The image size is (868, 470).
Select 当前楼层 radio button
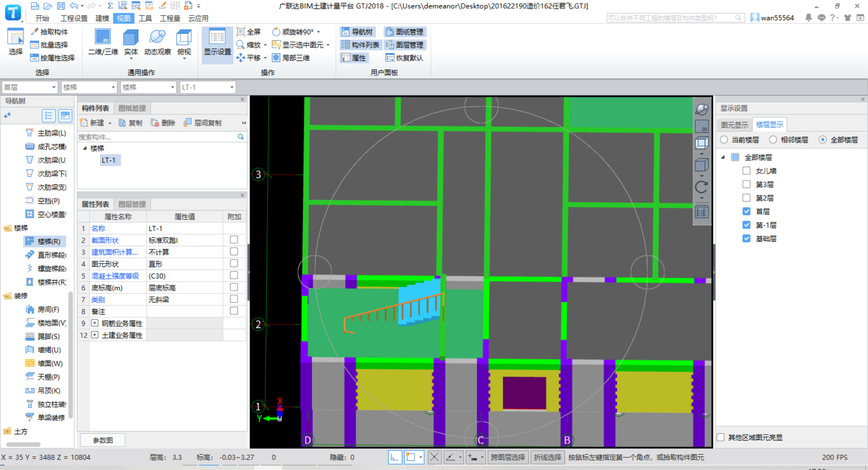pos(724,140)
